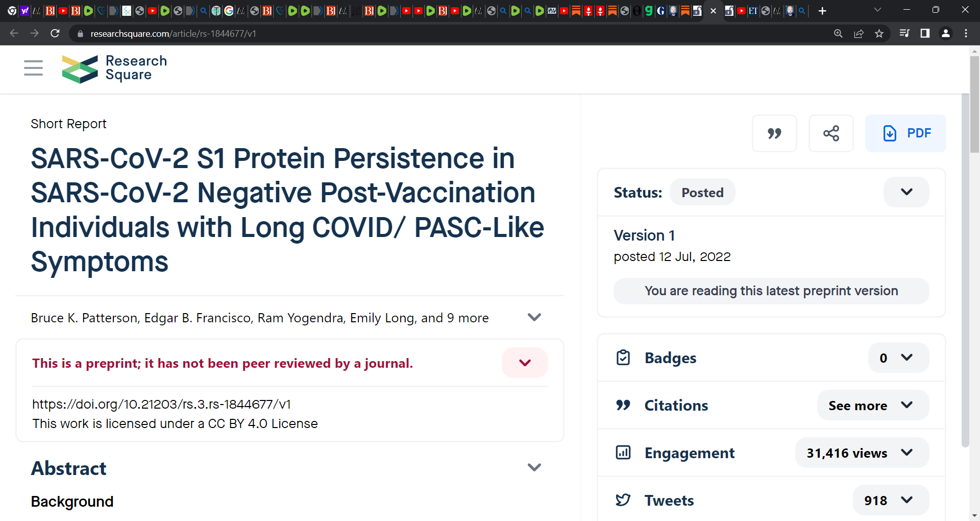Image resolution: width=980 pixels, height=521 pixels.
Task: Click the cite quotation-mark button
Action: click(774, 133)
